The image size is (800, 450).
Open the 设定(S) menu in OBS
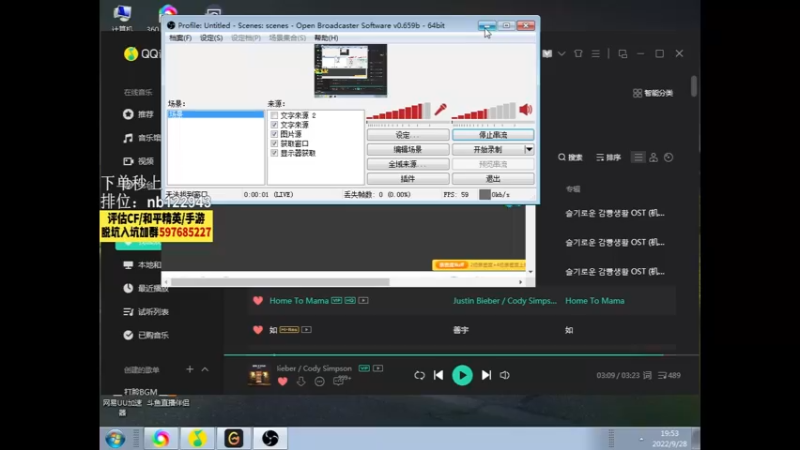click(x=211, y=38)
